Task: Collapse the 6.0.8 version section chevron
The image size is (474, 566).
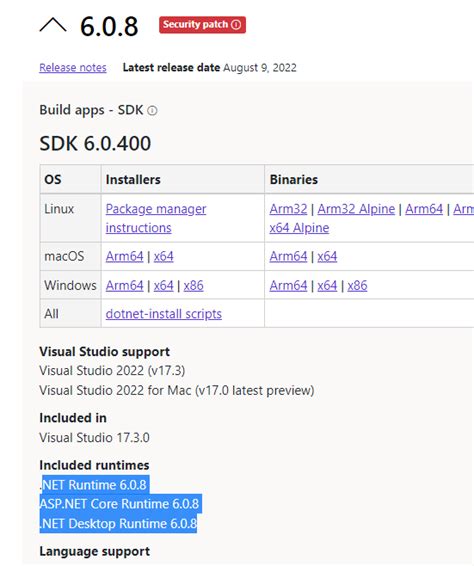Action: [x=53, y=26]
